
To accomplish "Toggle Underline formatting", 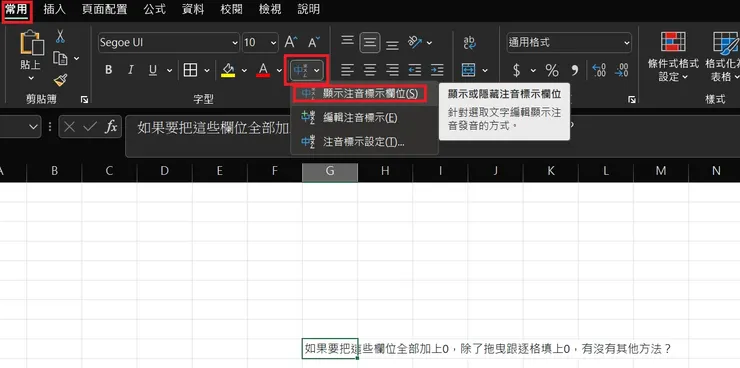I will coord(152,70).
